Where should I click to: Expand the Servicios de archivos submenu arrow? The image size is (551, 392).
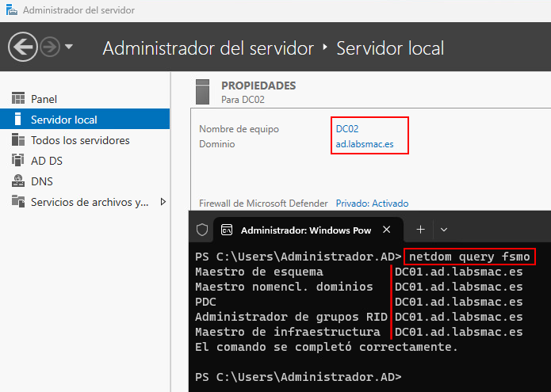[163, 202]
